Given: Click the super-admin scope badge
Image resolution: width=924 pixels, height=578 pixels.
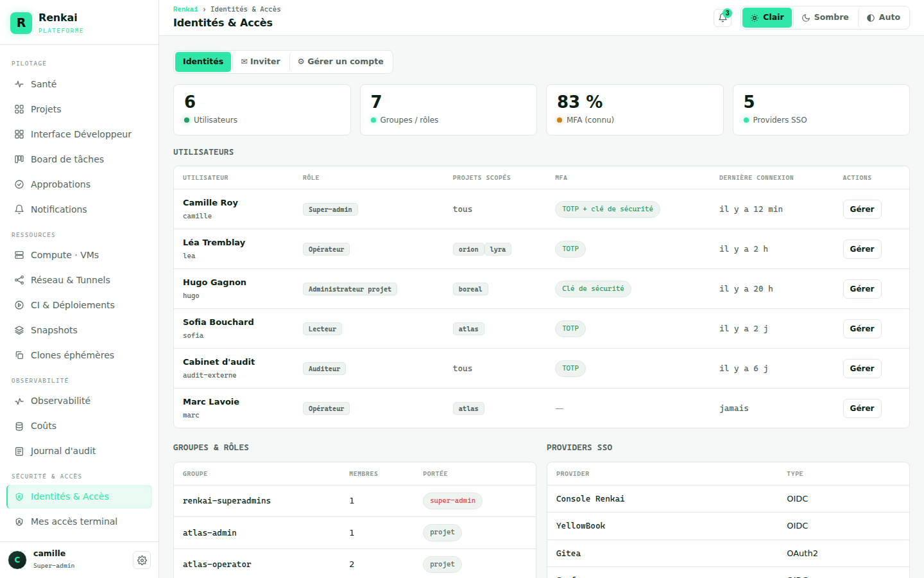Looking at the screenshot, I should coord(452,501).
